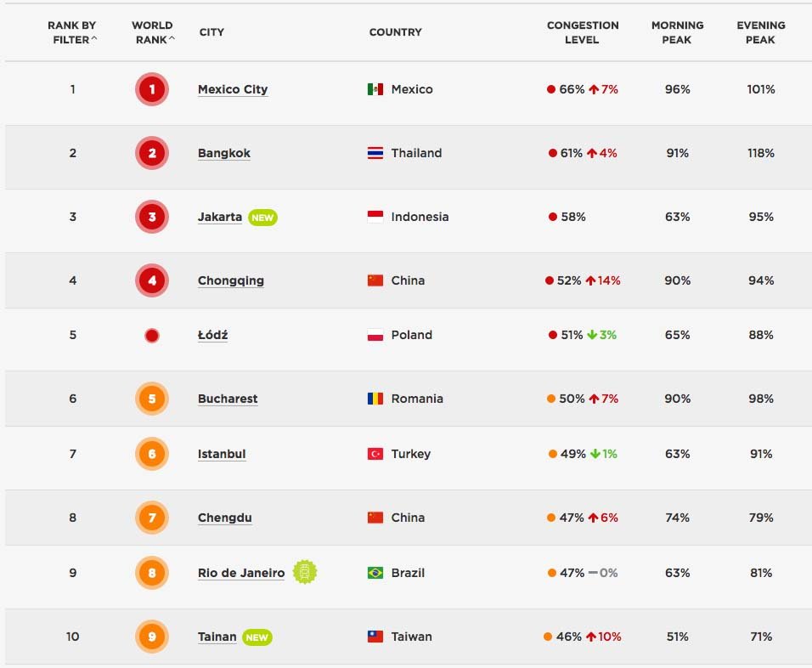Click the Mexico flag icon
Viewport: 812px width, 668px height.
pyautogui.click(x=375, y=89)
